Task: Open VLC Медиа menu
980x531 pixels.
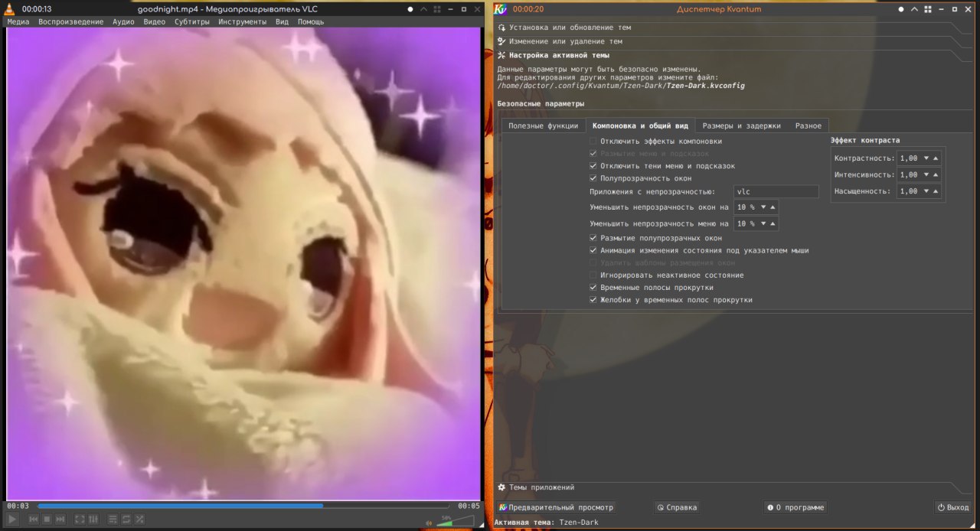Action: [18, 22]
